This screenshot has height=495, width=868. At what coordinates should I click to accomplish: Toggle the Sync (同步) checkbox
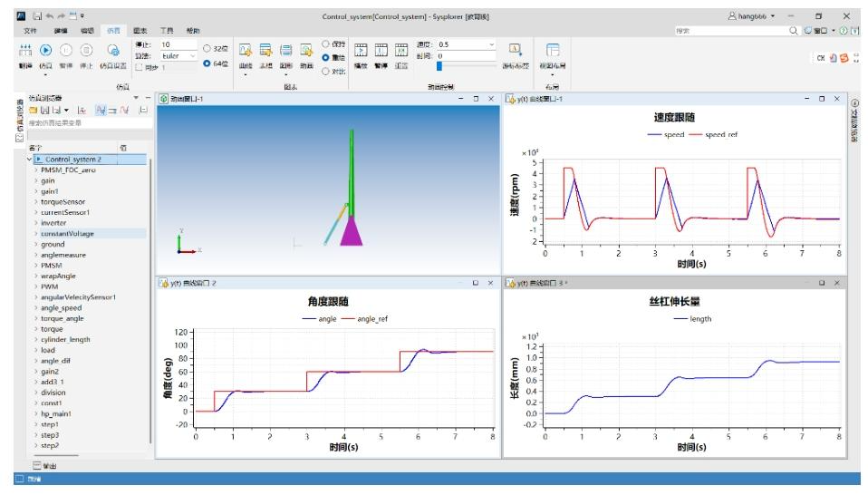(139, 68)
